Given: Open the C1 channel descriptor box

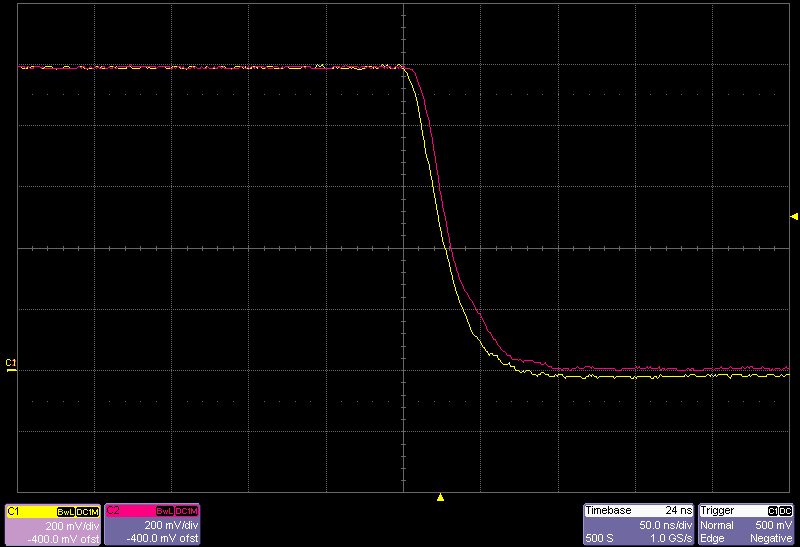Looking at the screenshot, I should click(53, 525).
